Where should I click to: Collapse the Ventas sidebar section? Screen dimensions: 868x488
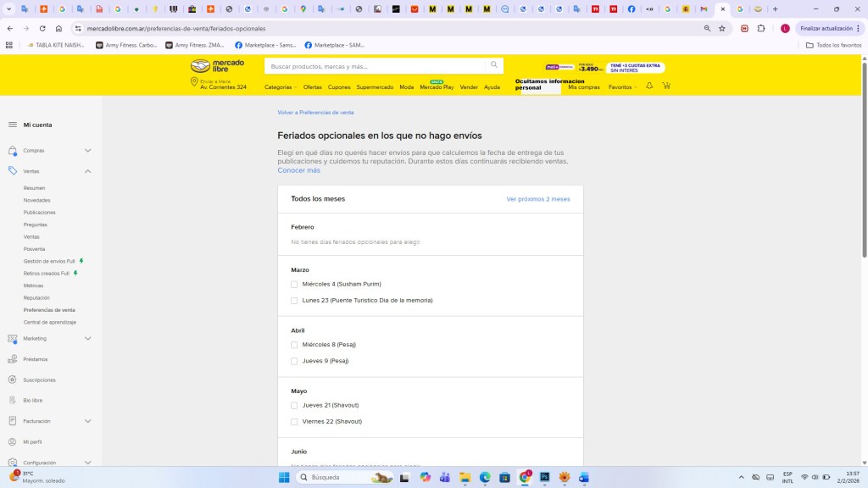pos(88,171)
